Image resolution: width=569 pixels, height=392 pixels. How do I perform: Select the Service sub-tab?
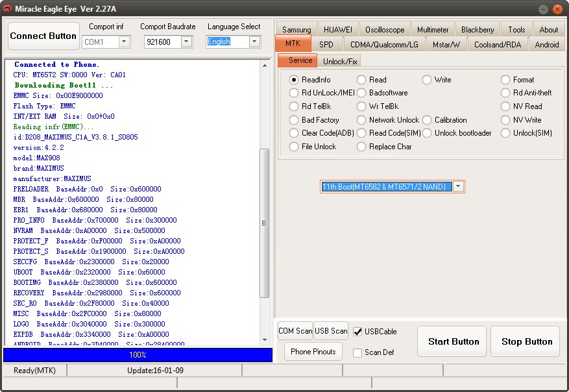[x=298, y=60]
